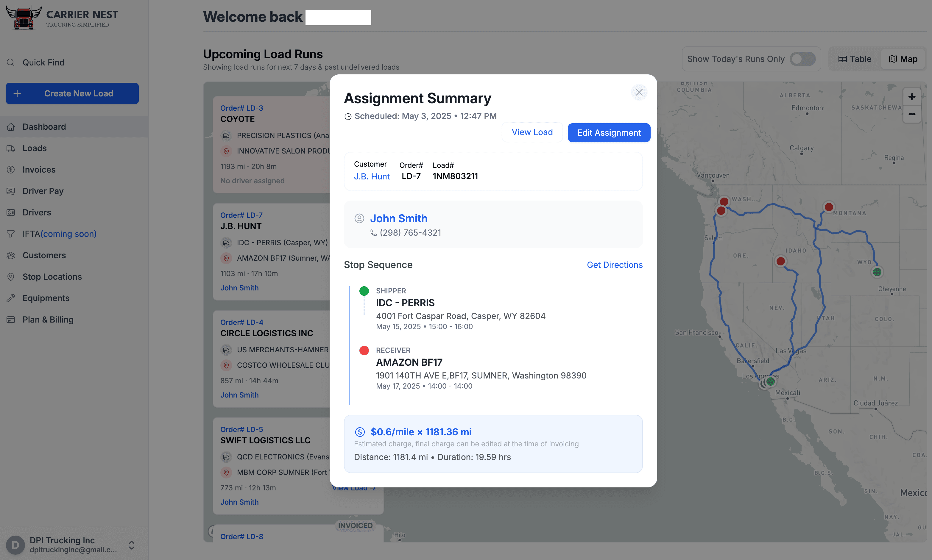The height and width of the screenshot is (560, 932).
Task: Open Invoices using the dollar icon
Action: tap(11, 169)
